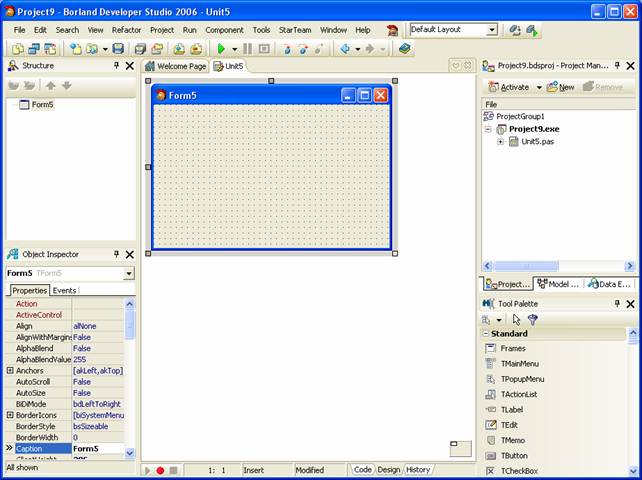This screenshot has width=642, height=480.
Task: Toggle pin on the Structure panel
Action: coord(116,66)
